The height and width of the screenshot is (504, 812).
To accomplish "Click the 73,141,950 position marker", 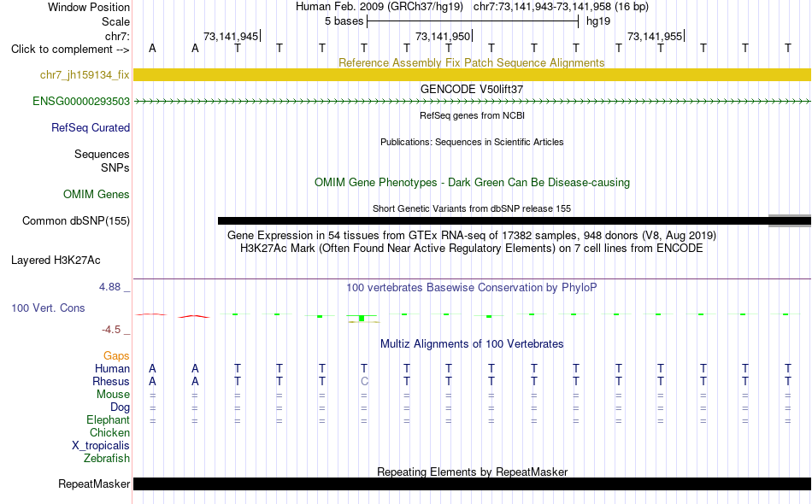I will [x=444, y=36].
